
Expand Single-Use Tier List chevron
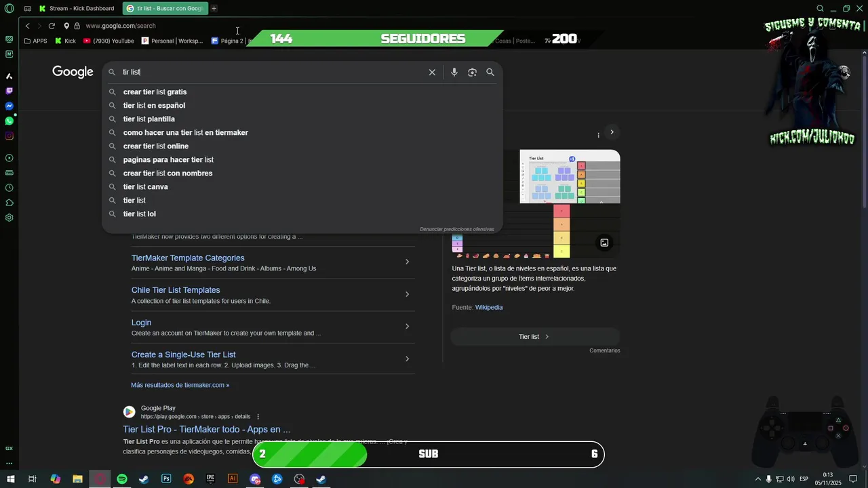pyautogui.click(x=407, y=359)
